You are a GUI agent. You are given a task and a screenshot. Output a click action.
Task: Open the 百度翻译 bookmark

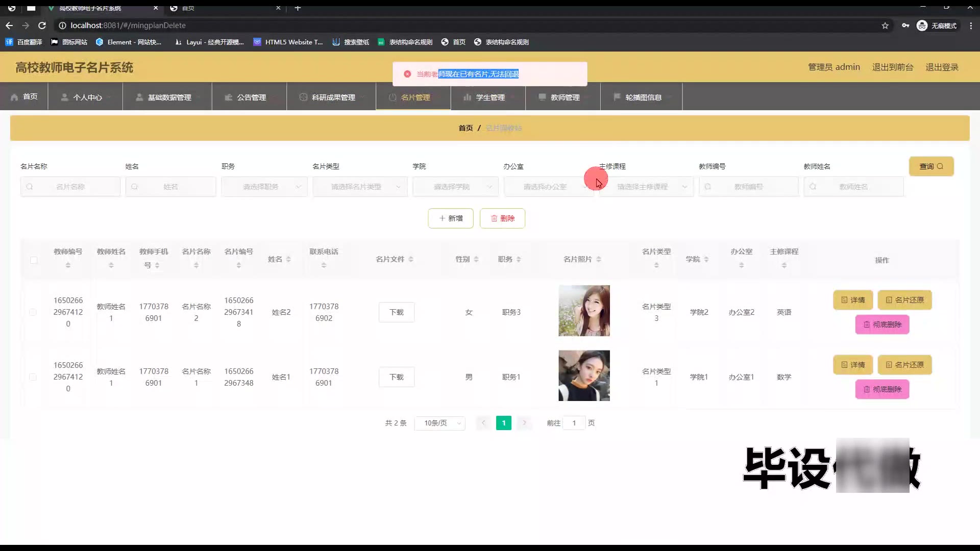pos(23,42)
